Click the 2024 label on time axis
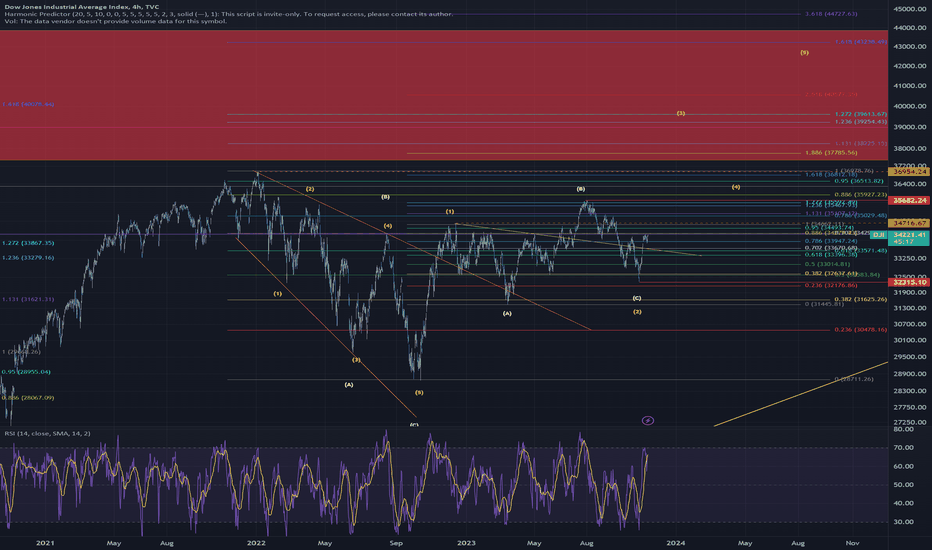This screenshot has width=932, height=550. click(676, 543)
